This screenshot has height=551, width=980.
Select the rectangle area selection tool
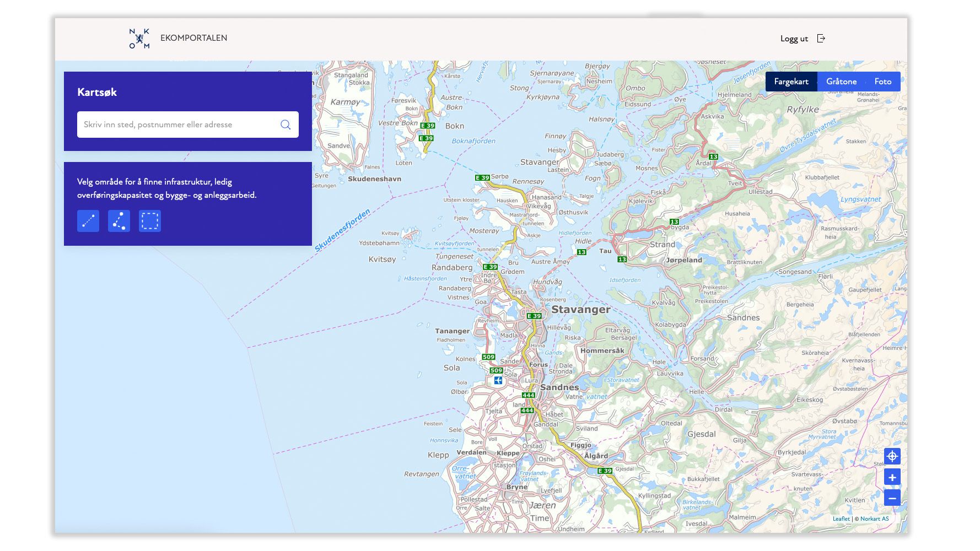(x=150, y=221)
